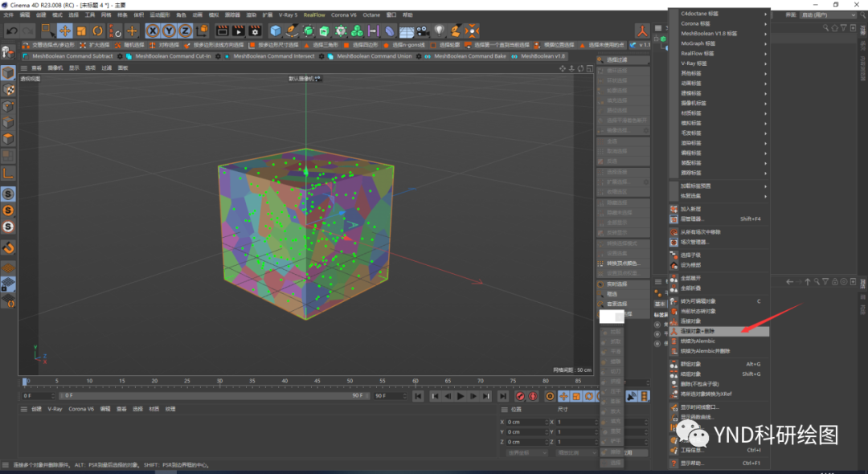Choose 烘焙为Alembic in the context menu

point(719,341)
